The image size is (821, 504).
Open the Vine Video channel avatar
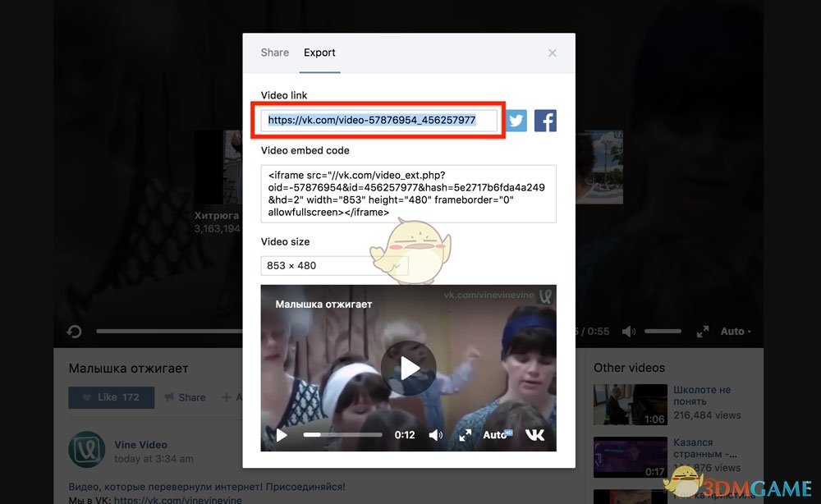pos(86,449)
